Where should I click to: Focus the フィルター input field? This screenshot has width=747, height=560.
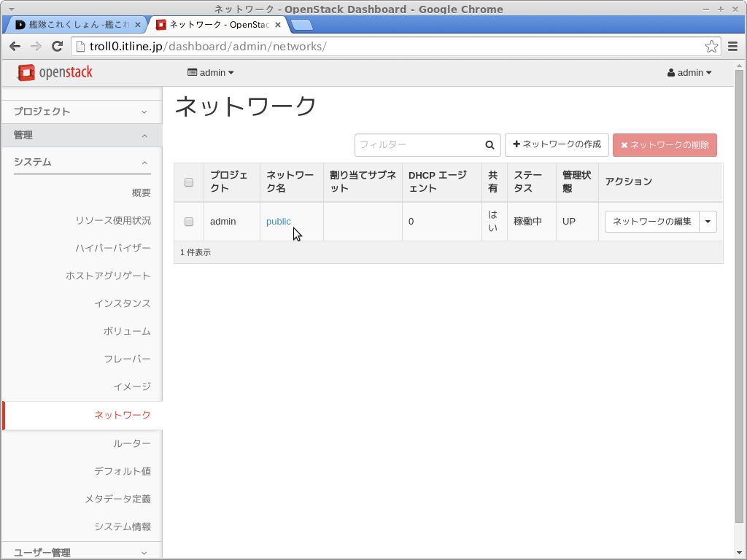tap(419, 145)
